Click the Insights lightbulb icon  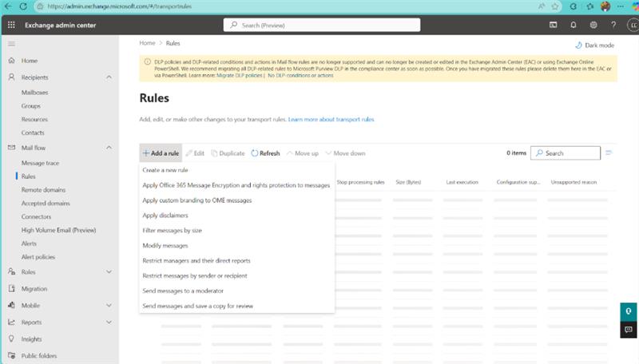coord(11,338)
